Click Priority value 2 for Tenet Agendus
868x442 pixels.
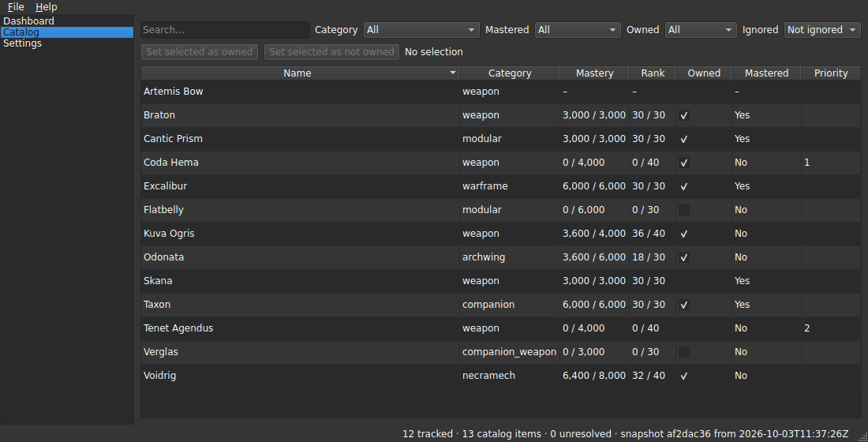830,328
